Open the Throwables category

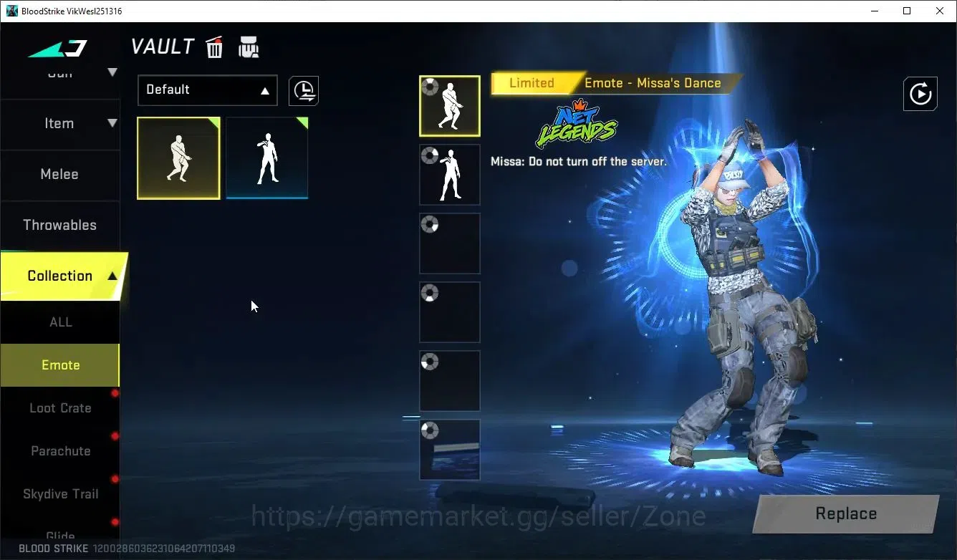coord(59,225)
